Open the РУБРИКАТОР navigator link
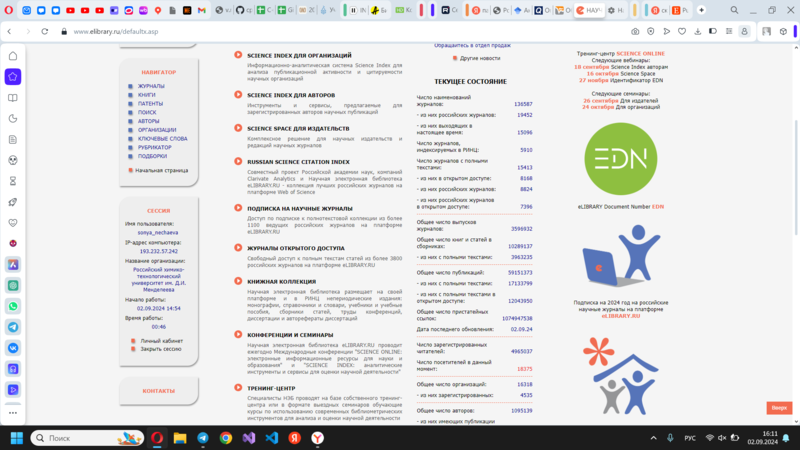This screenshot has height=450, width=800. (154, 147)
